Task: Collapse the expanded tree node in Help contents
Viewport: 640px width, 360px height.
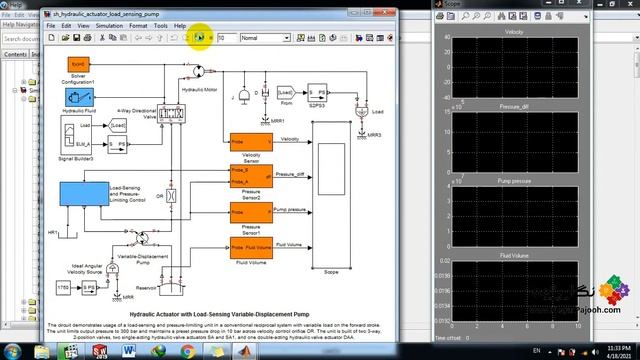Action: point(15,90)
